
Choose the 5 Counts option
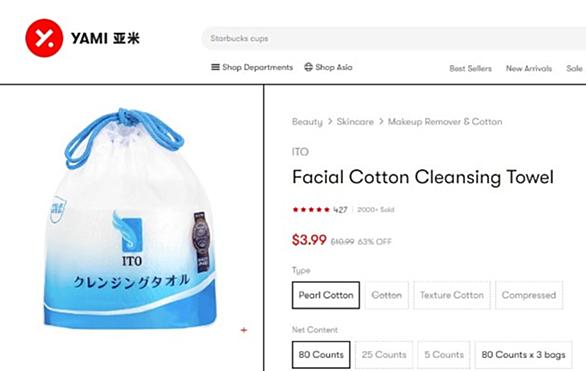tap(444, 355)
